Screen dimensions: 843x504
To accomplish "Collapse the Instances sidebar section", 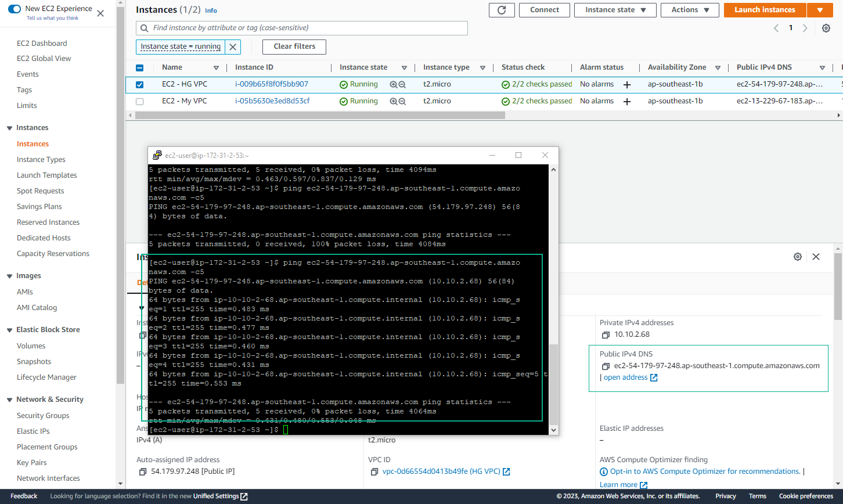I will (9, 128).
